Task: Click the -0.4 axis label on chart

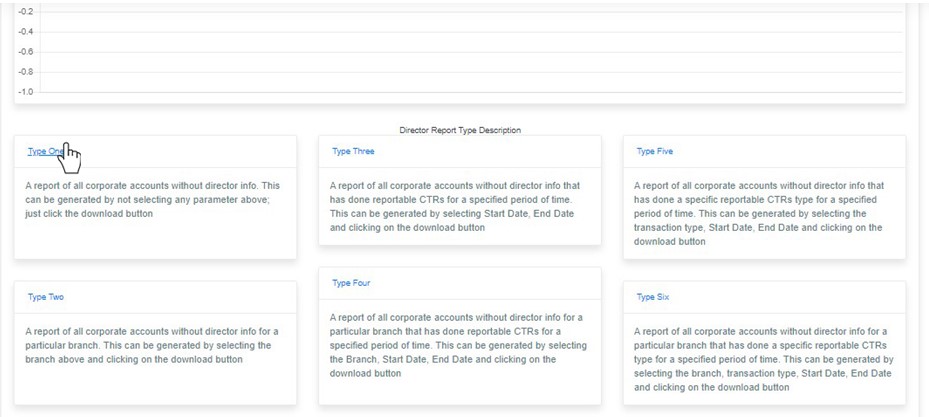Action: tap(26, 31)
